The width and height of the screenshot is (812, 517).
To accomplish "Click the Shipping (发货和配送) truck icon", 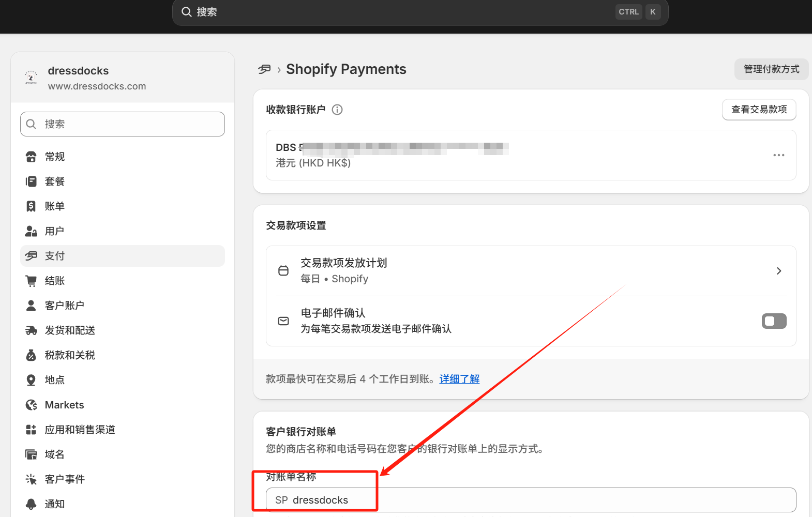I will (x=31, y=330).
